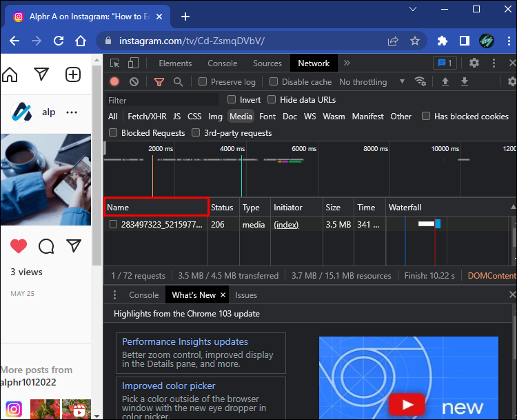Toggle the network filter funnel icon
517x420 pixels.
[x=159, y=81]
